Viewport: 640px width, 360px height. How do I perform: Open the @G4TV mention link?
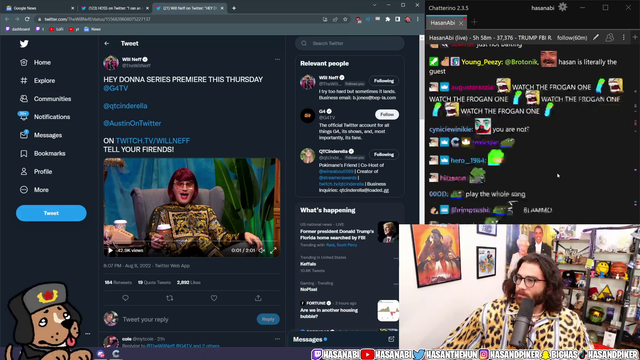coord(116,88)
